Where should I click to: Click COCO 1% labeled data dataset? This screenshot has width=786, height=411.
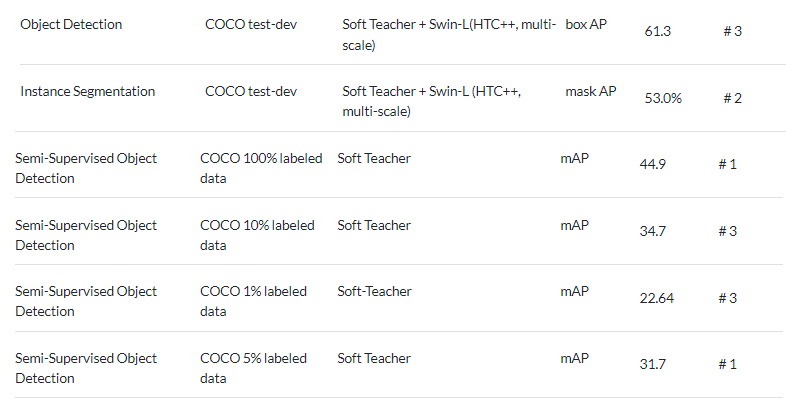click(x=253, y=301)
